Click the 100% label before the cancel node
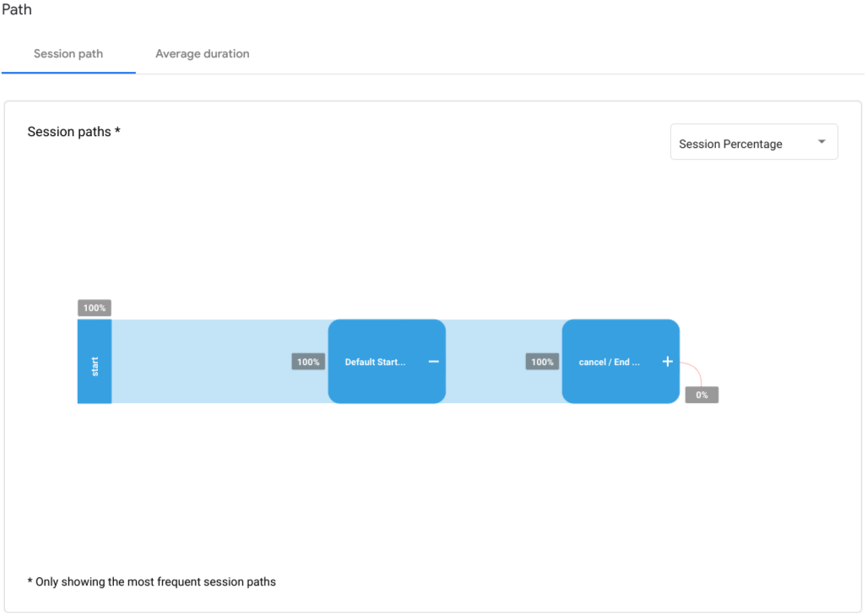This screenshot has height=616, width=868. (x=541, y=361)
